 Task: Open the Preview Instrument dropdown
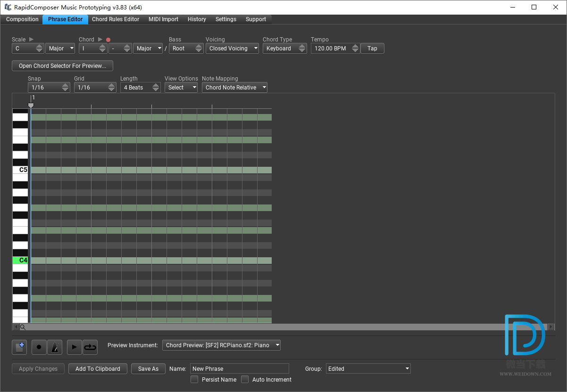pos(221,345)
